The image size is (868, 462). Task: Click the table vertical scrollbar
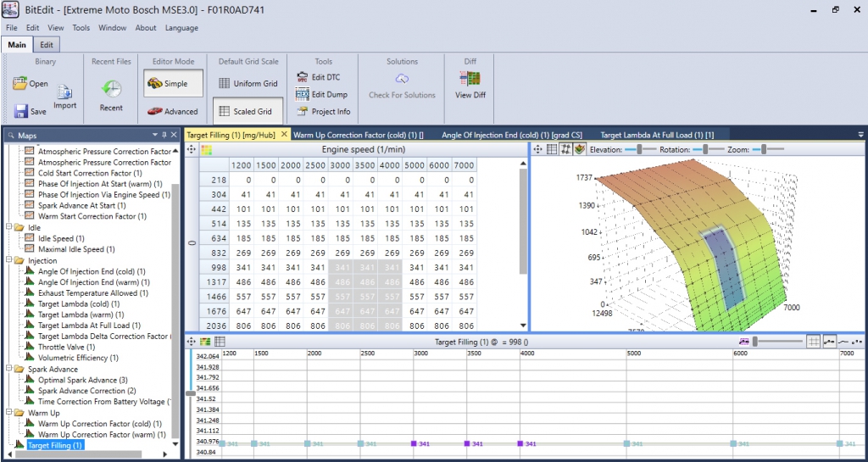point(523,221)
